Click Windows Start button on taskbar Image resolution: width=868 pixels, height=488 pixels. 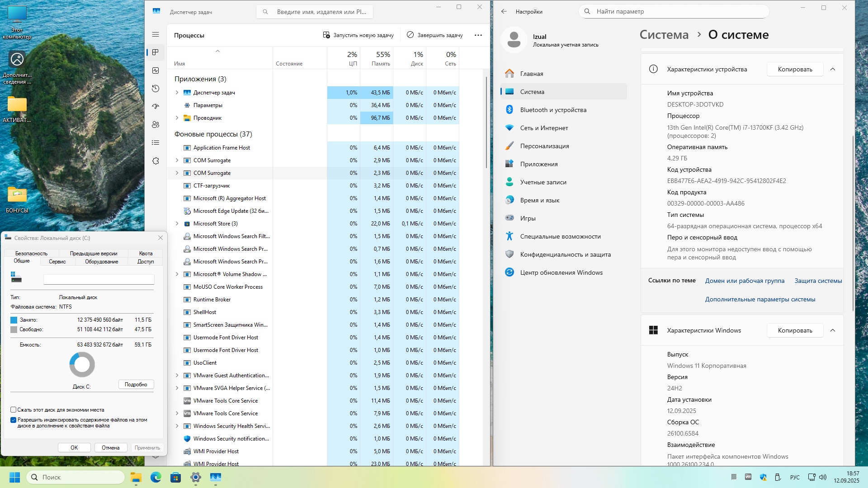(14, 477)
